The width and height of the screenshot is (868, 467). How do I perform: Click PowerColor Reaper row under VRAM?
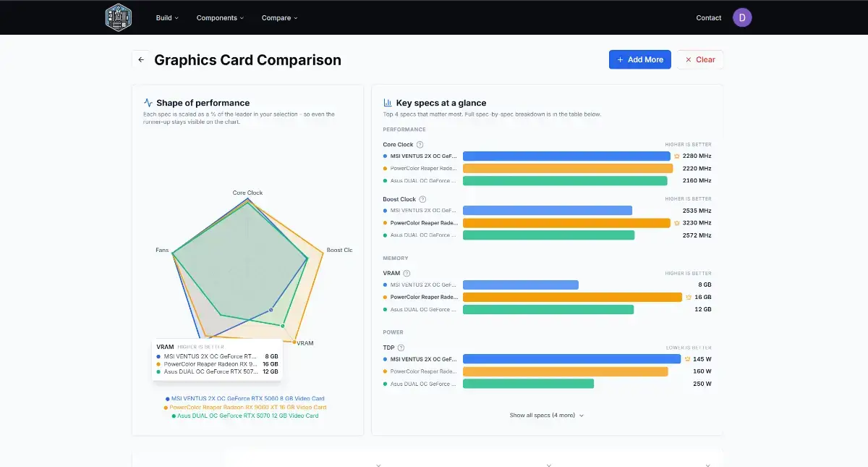click(x=548, y=297)
